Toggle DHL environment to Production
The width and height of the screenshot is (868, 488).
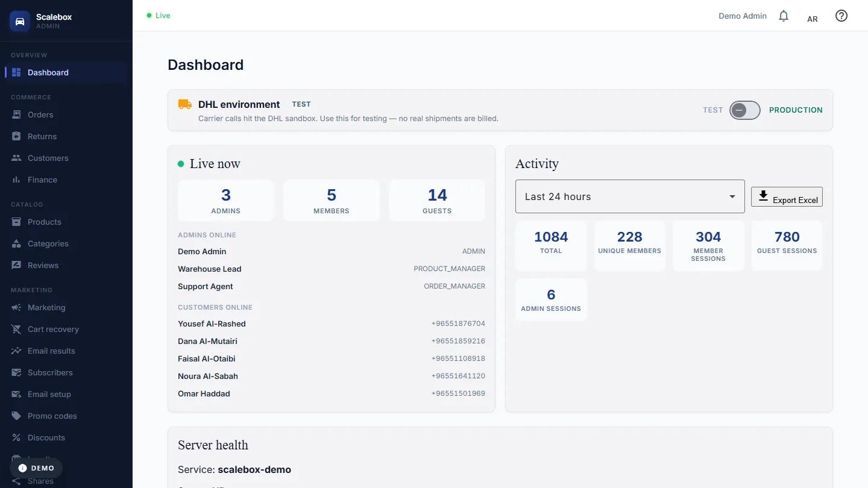click(x=745, y=110)
